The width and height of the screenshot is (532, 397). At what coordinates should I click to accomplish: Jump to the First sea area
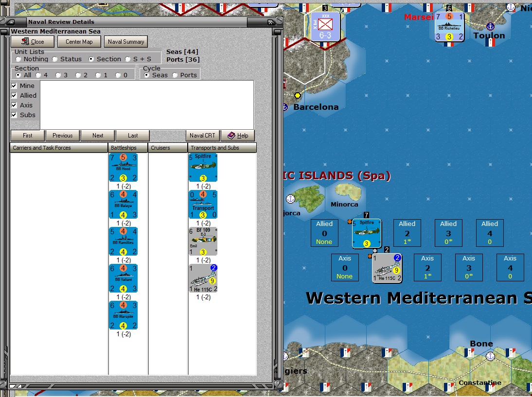[28, 136]
